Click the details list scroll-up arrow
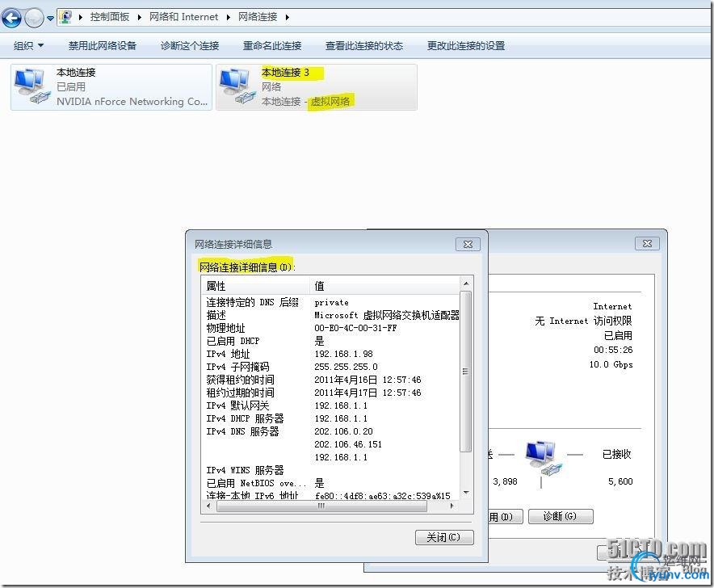This screenshot has width=714, height=588. click(466, 283)
